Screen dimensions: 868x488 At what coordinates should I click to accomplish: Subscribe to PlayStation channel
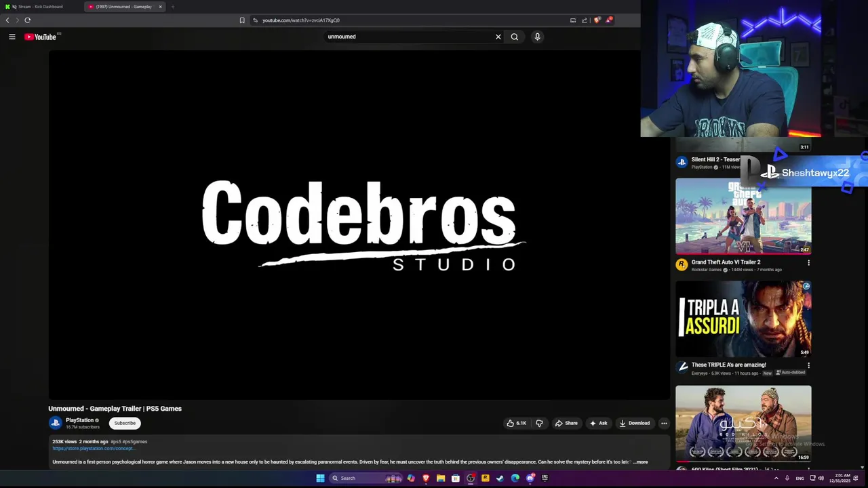coord(125,423)
